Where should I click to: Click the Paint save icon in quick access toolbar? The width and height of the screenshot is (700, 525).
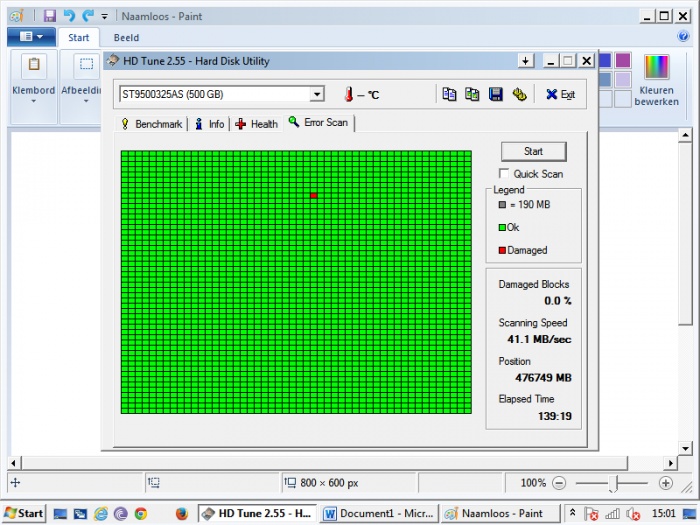(50, 16)
